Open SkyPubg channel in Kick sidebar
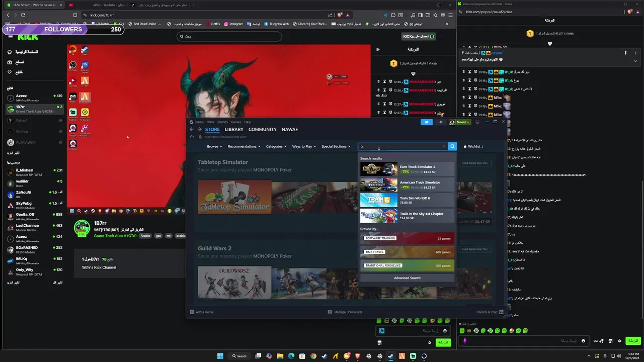The image size is (644, 362). 34,205
